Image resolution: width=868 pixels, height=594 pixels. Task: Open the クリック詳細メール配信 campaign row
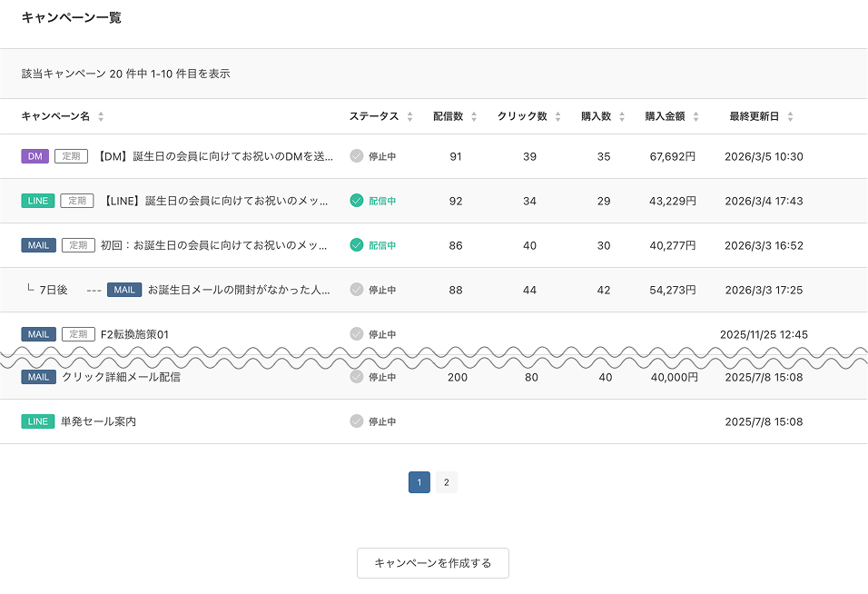pos(121,377)
